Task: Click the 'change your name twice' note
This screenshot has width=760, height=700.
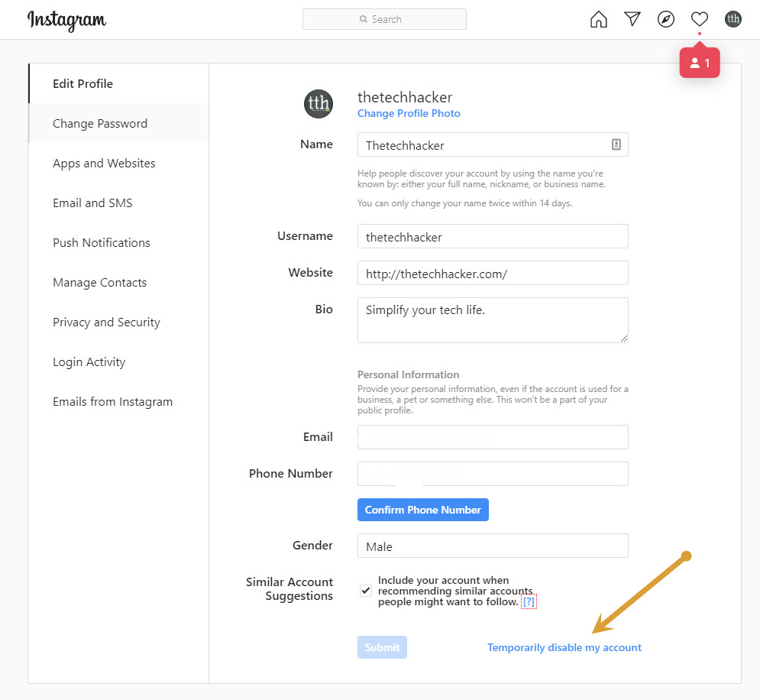Action: (x=464, y=203)
